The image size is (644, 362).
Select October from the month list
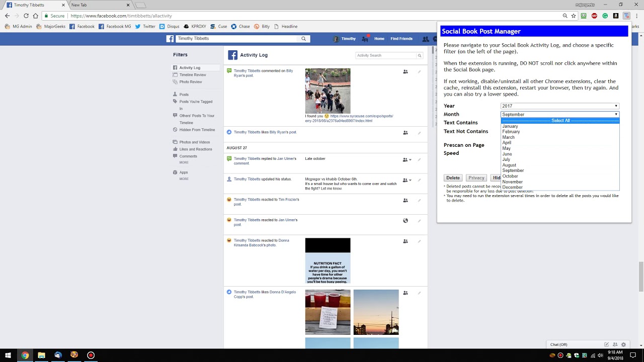click(x=560, y=176)
